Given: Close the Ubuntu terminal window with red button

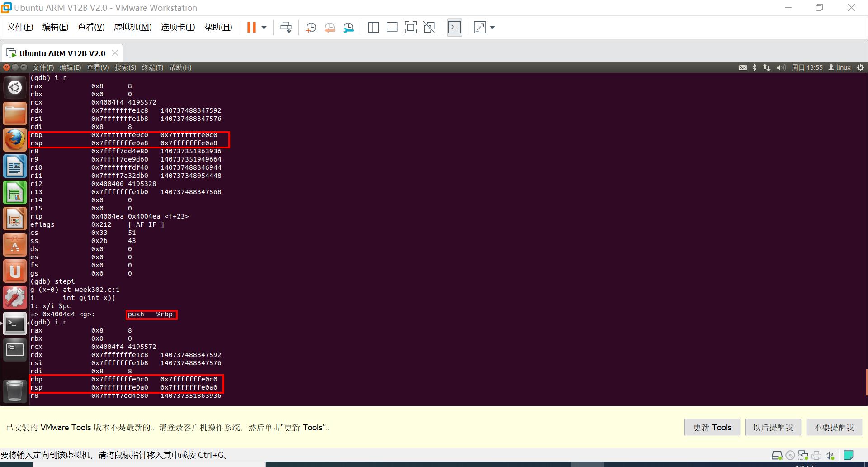Looking at the screenshot, I should point(6,67).
